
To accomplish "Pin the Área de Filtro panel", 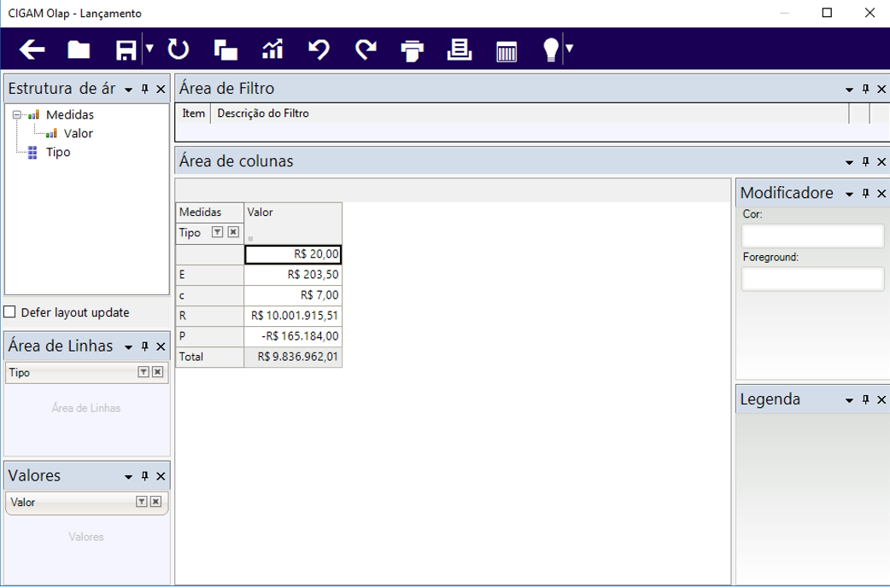I will pos(865,89).
